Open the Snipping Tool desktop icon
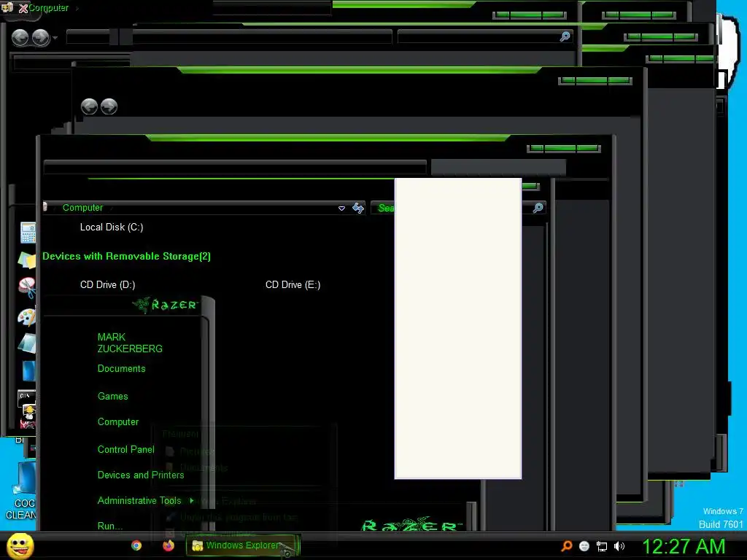 [28, 287]
